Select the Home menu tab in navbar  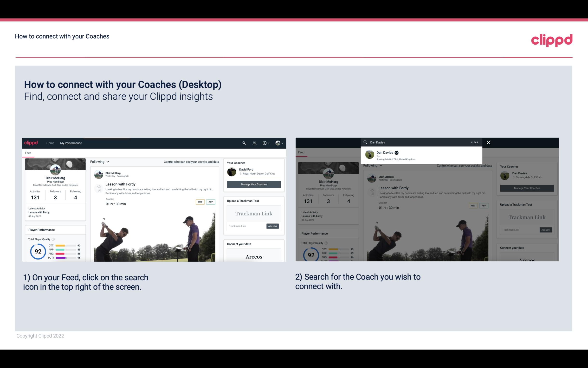tap(50, 143)
